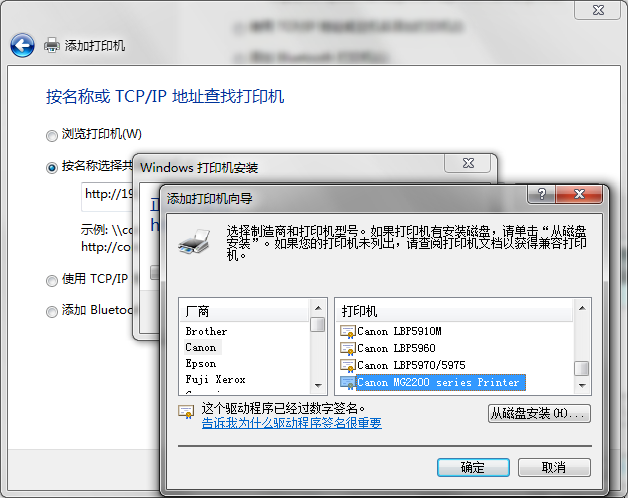628x498 pixels.
Task: Click the certificate icon next to Canon LBP5960
Action: [x=348, y=349]
